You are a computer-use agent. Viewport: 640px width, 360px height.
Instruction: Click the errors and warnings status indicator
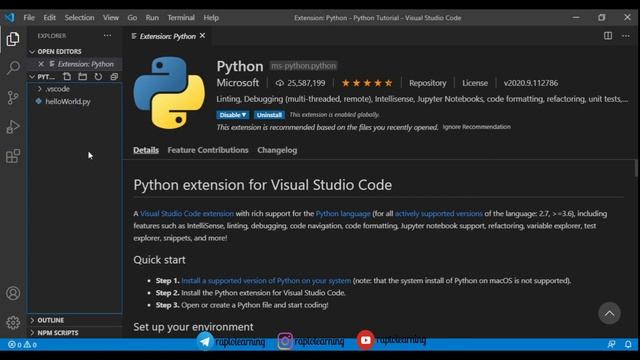click(22, 345)
